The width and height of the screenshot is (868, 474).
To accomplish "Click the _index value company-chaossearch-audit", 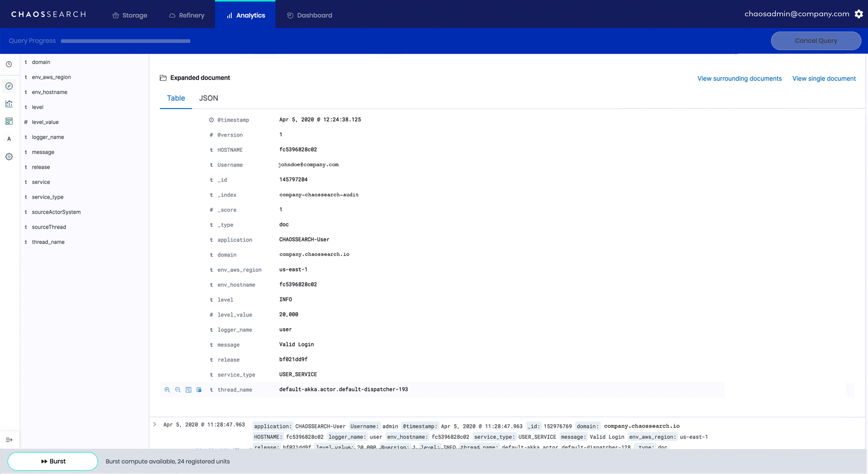I will (x=319, y=194).
